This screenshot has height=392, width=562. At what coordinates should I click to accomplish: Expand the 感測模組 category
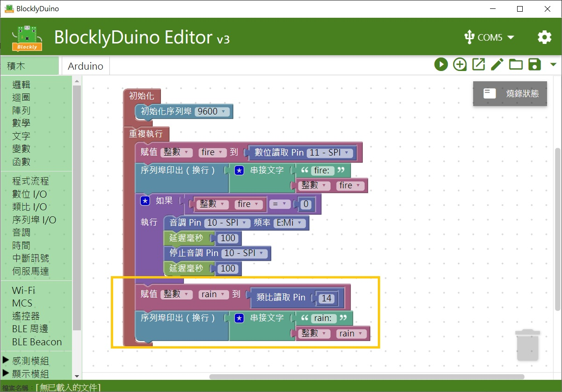coord(26,361)
